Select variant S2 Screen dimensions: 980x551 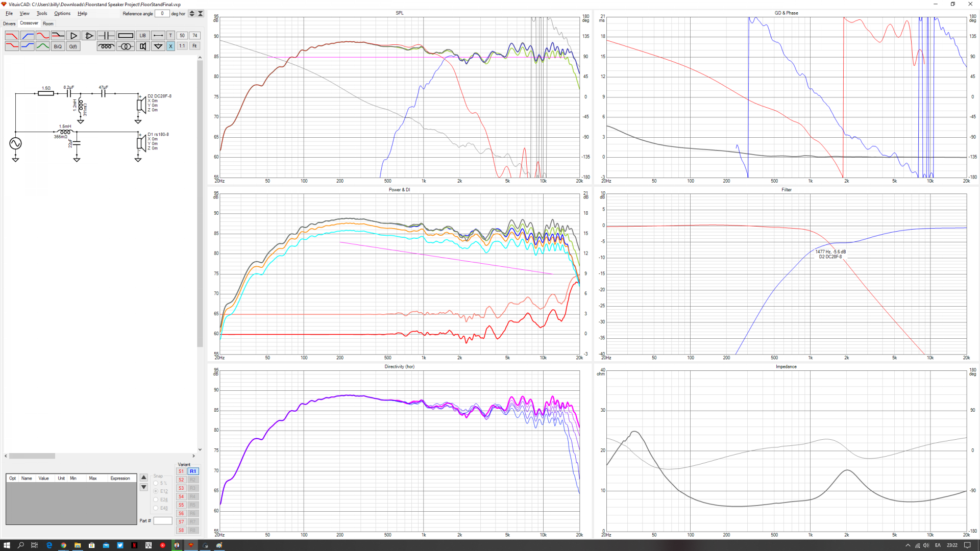pos(181,480)
